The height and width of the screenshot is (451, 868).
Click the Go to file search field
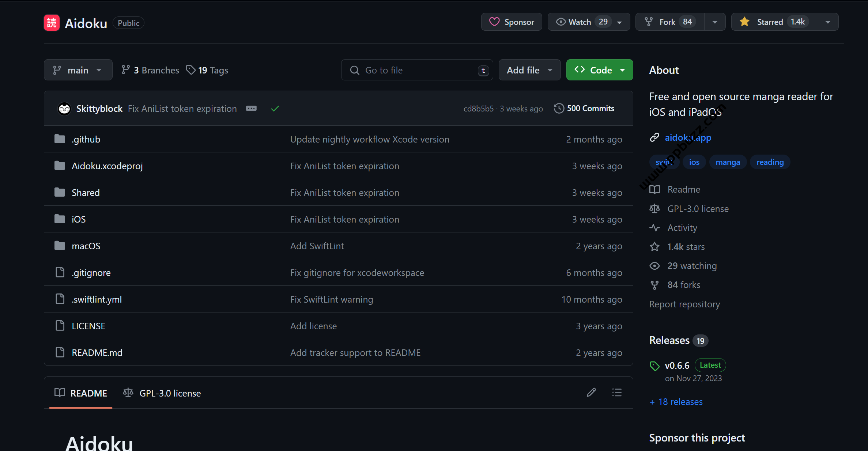(x=417, y=70)
